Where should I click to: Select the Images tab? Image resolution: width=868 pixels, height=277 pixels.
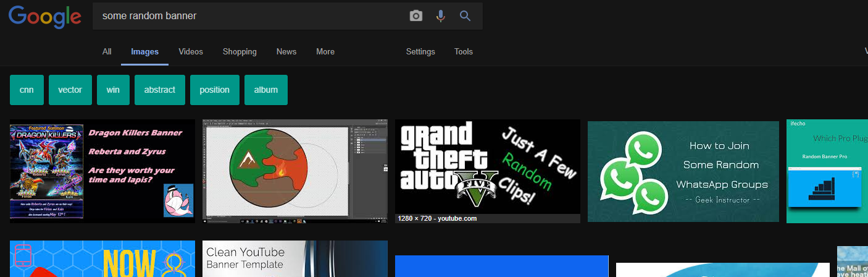(145, 52)
